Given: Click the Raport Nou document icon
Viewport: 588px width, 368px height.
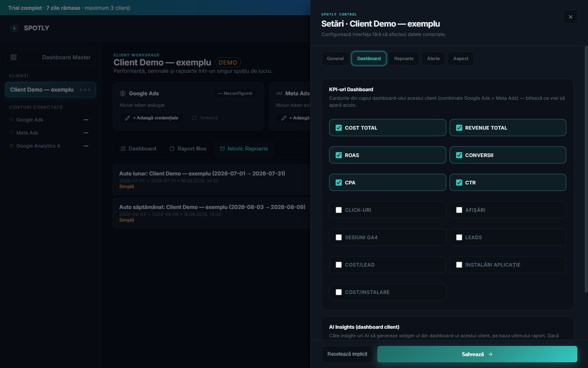Looking at the screenshot, I should click(172, 148).
